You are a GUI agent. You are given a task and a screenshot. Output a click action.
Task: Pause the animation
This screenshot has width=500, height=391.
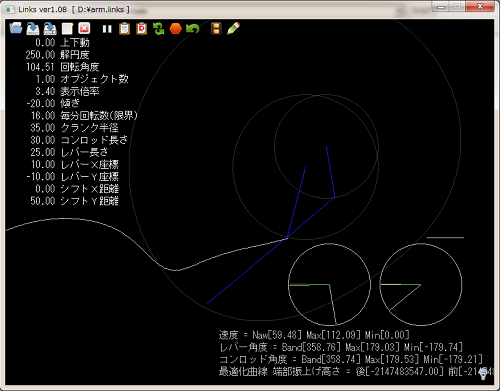[107, 29]
